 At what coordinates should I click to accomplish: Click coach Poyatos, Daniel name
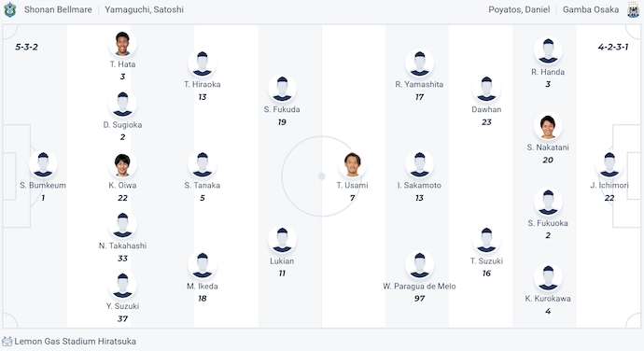coord(519,9)
